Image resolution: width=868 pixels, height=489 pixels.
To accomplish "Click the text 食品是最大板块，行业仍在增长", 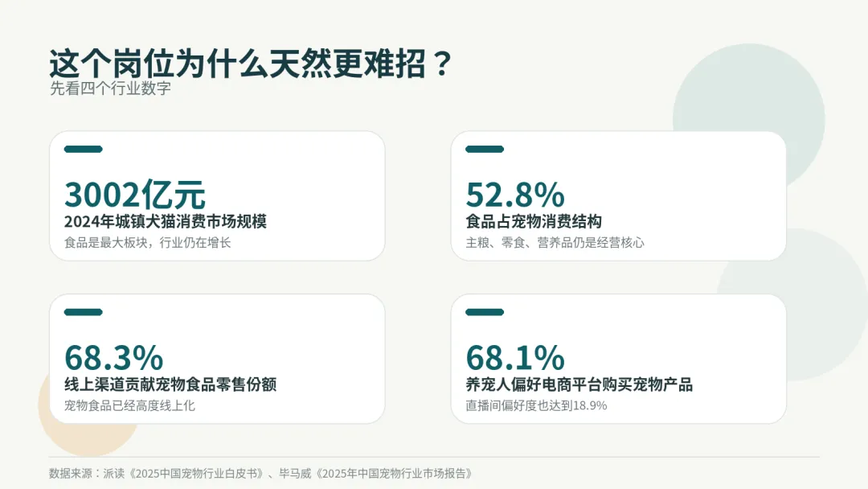I will [147, 243].
